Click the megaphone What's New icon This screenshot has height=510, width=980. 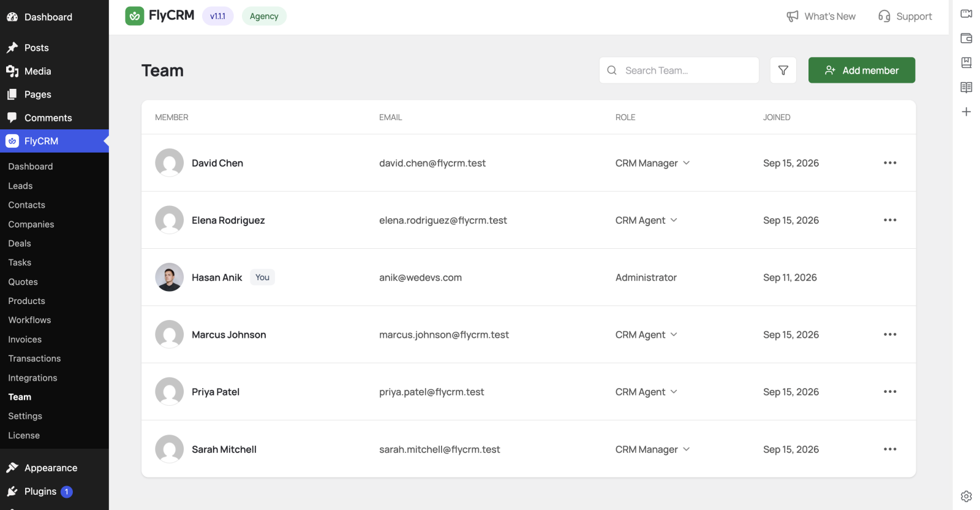click(793, 17)
